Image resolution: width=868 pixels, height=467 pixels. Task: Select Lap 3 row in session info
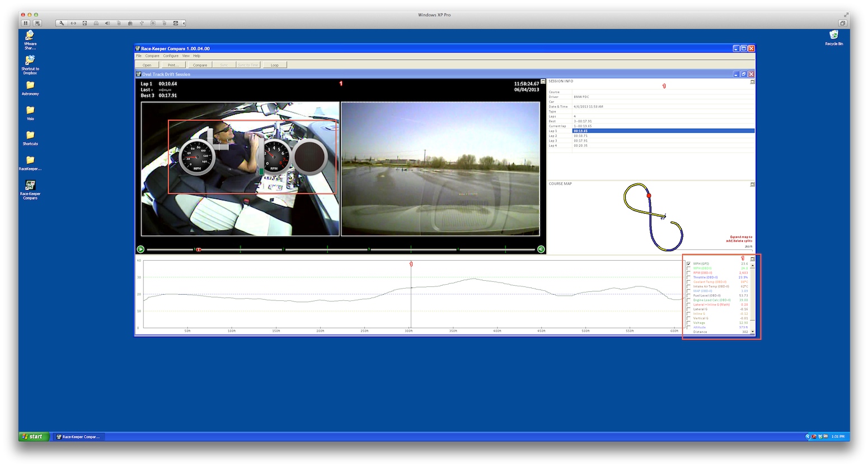click(x=651, y=140)
